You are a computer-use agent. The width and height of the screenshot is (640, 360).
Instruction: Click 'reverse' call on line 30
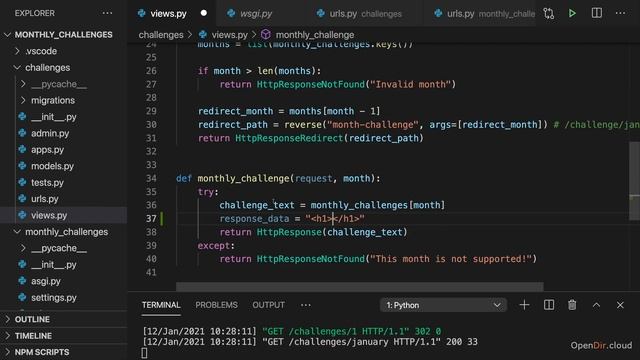click(303, 124)
